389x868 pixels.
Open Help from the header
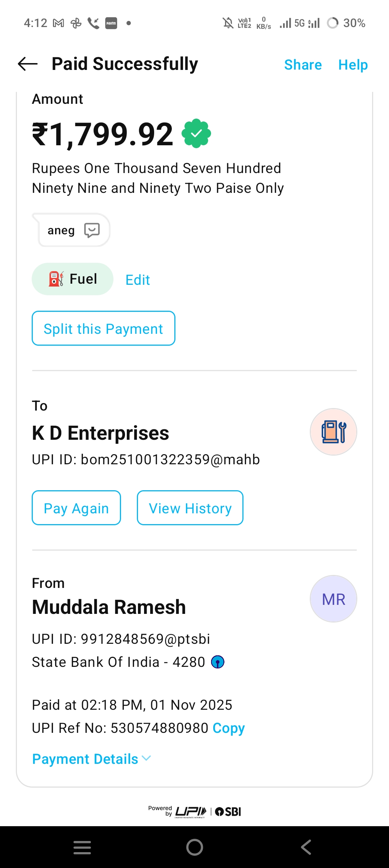(353, 65)
